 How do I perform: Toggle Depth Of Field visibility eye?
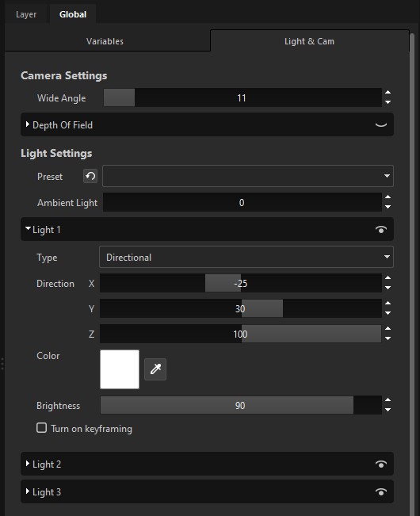(x=381, y=124)
